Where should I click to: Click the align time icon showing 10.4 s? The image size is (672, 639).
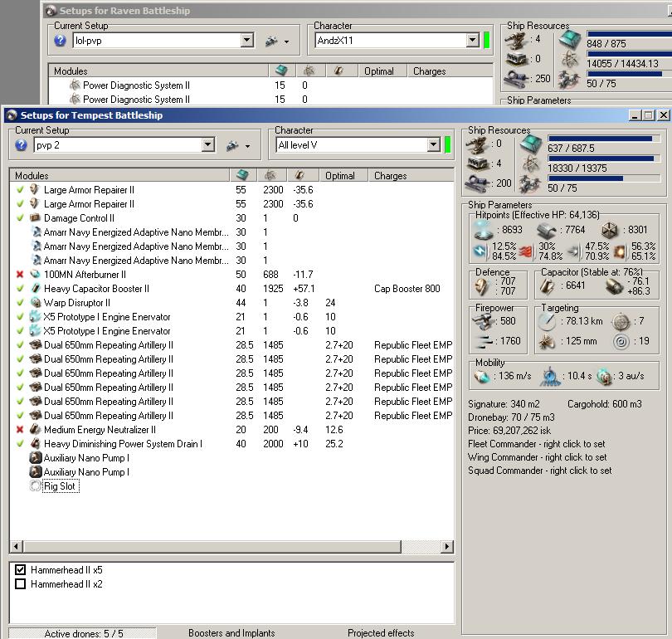550,376
